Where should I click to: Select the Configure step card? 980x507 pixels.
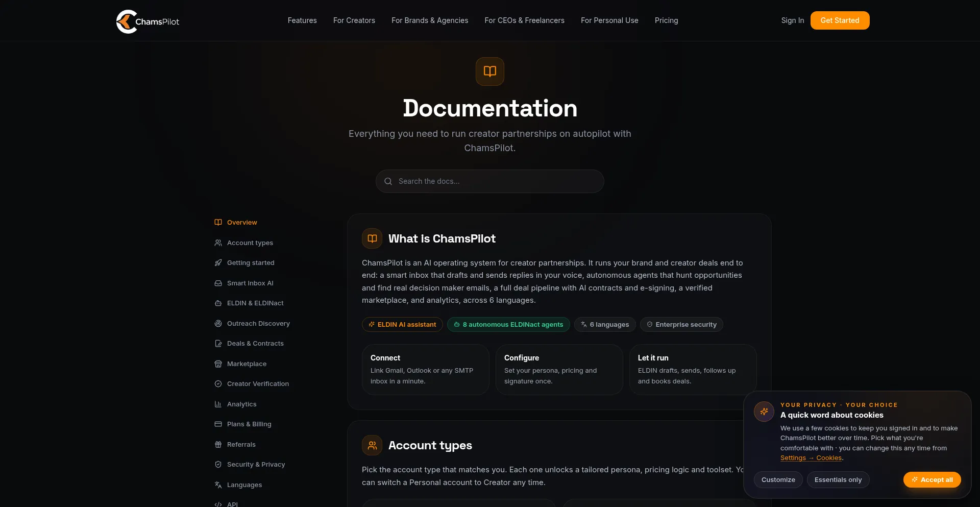click(559, 369)
